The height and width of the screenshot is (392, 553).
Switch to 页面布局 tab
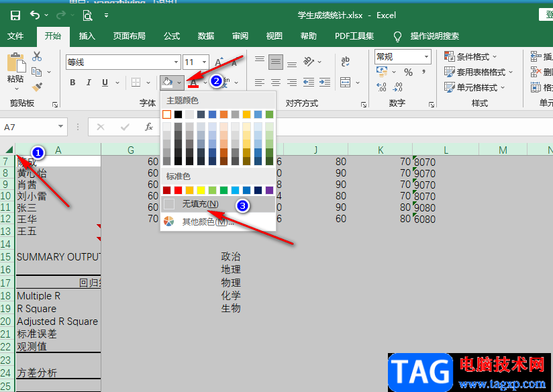tap(129, 36)
